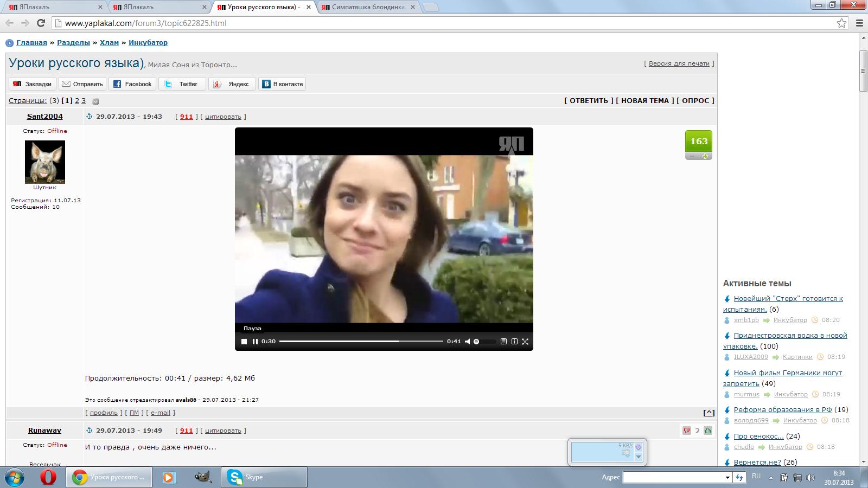Expand the taskbar Адрес dropdown
This screenshot has height=488, width=868.
pos(727,477)
